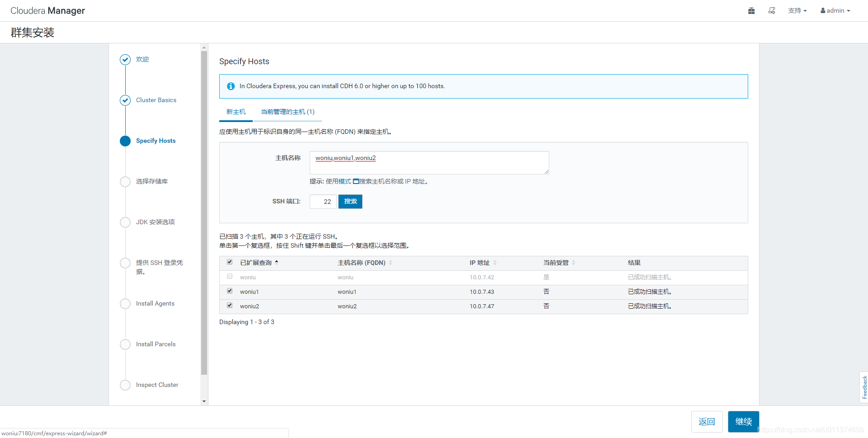
Task: Go to the 选择存储库 wizard step
Action: click(152, 182)
